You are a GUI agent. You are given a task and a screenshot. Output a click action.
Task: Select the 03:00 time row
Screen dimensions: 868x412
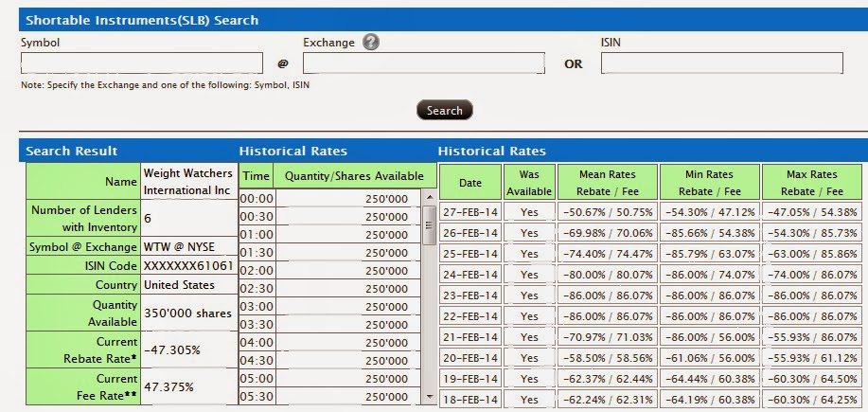[x=329, y=307]
